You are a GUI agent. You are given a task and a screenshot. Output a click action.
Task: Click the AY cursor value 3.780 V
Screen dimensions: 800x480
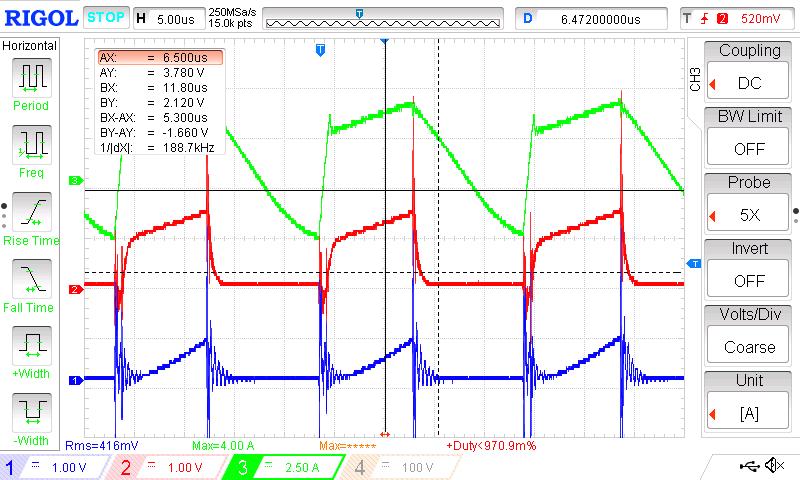pyautogui.click(x=184, y=72)
